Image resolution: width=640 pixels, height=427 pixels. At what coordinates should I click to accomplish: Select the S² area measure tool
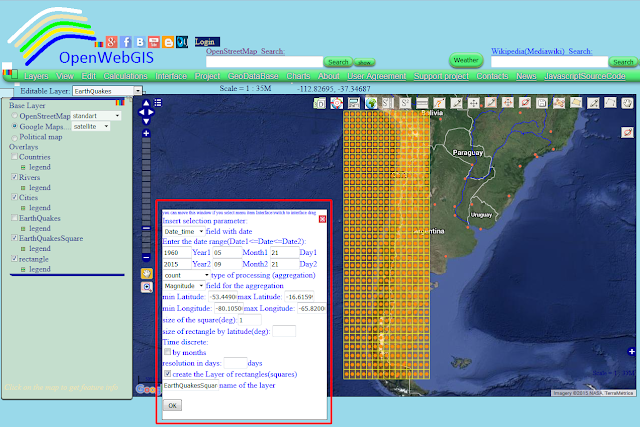click(x=405, y=103)
